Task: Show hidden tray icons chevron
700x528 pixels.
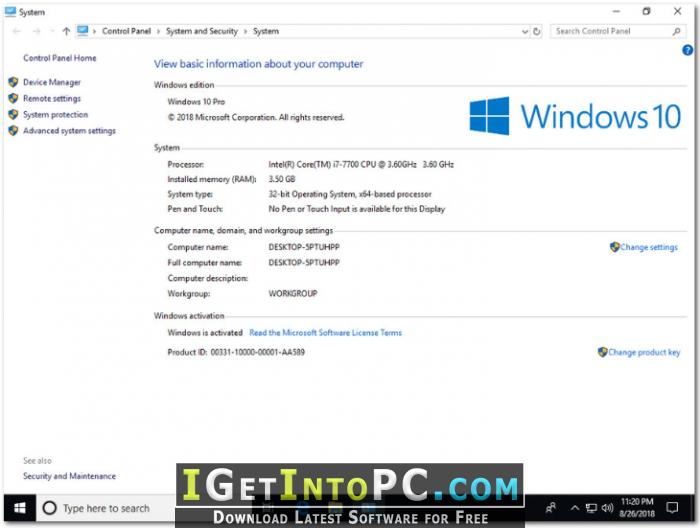Action: click(x=575, y=508)
